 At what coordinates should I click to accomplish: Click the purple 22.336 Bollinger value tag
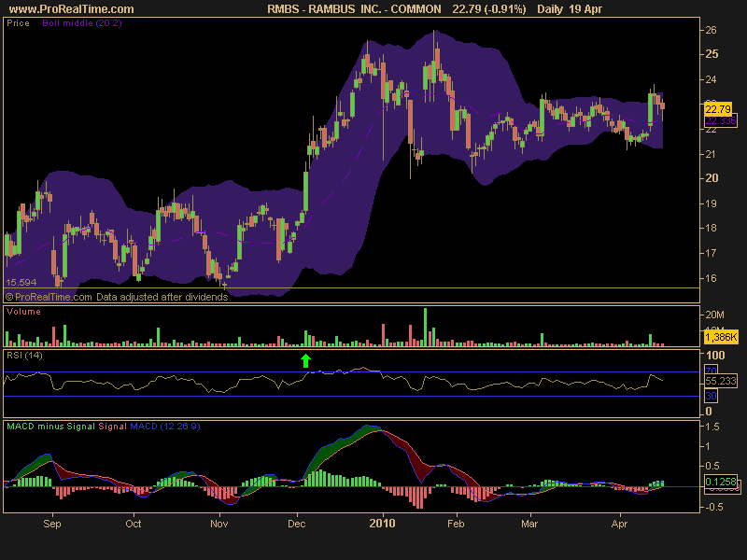[x=720, y=120]
